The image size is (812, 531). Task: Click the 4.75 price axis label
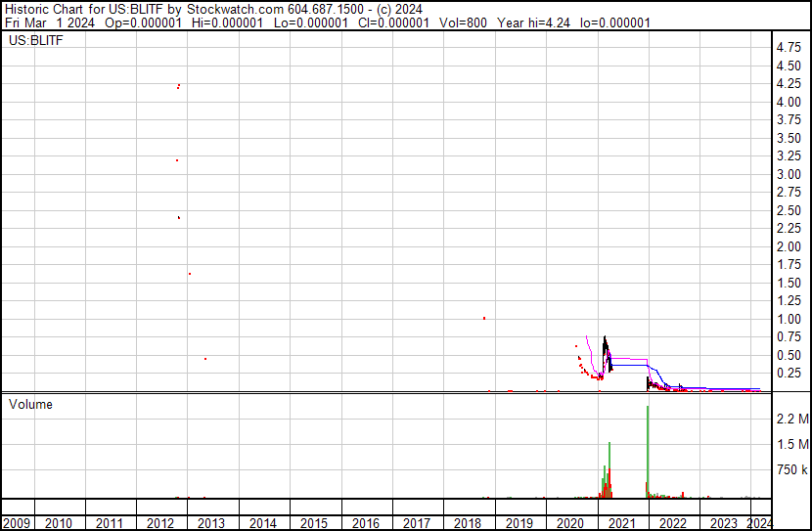point(789,48)
